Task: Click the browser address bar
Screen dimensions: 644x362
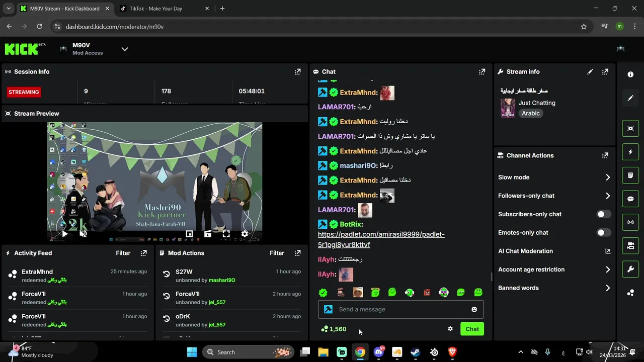Action: point(322,27)
